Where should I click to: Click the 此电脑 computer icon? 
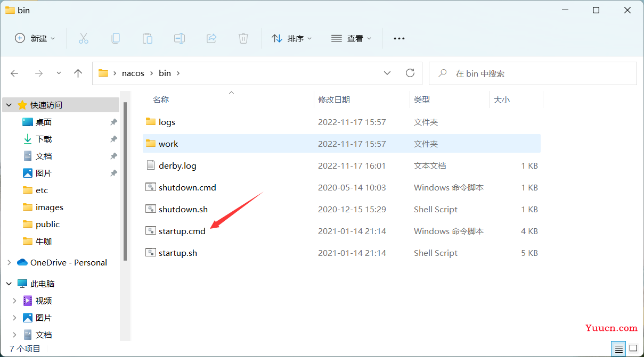(x=22, y=284)
